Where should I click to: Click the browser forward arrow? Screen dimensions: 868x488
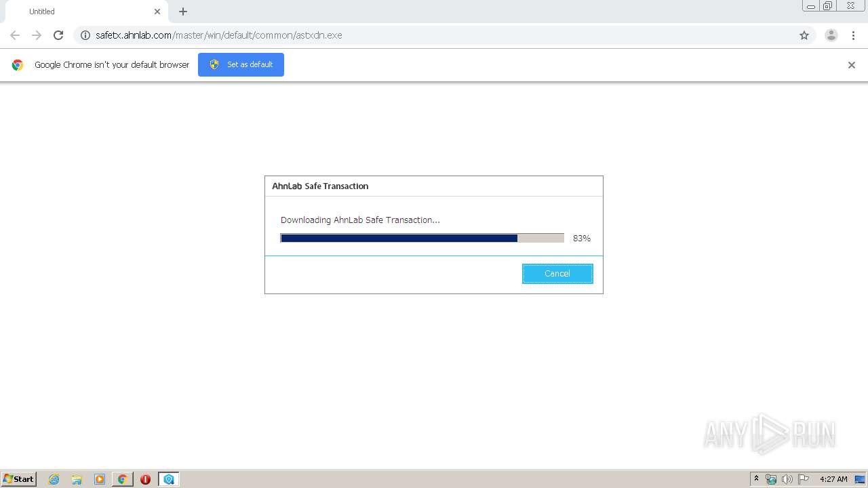(37, 35)
